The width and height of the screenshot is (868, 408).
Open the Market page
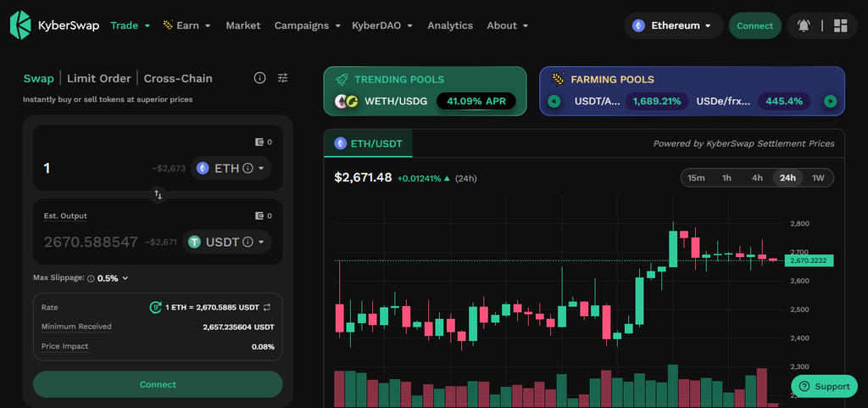[243, 25]
